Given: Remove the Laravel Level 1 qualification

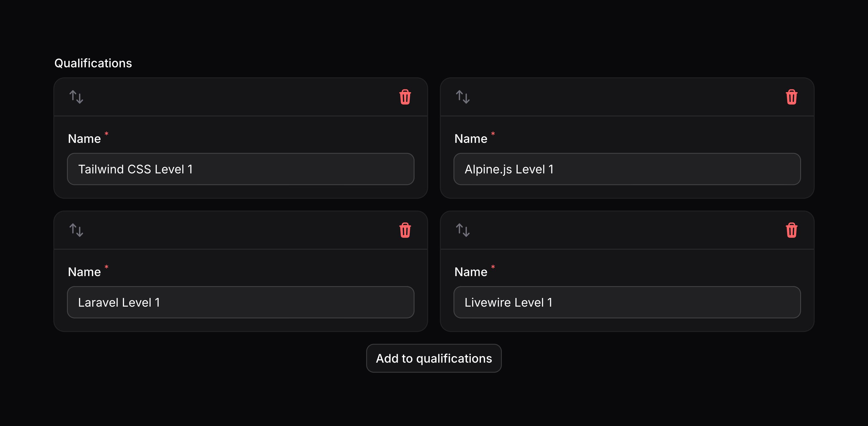Looking at the screenshot, I should pos(405,230).
